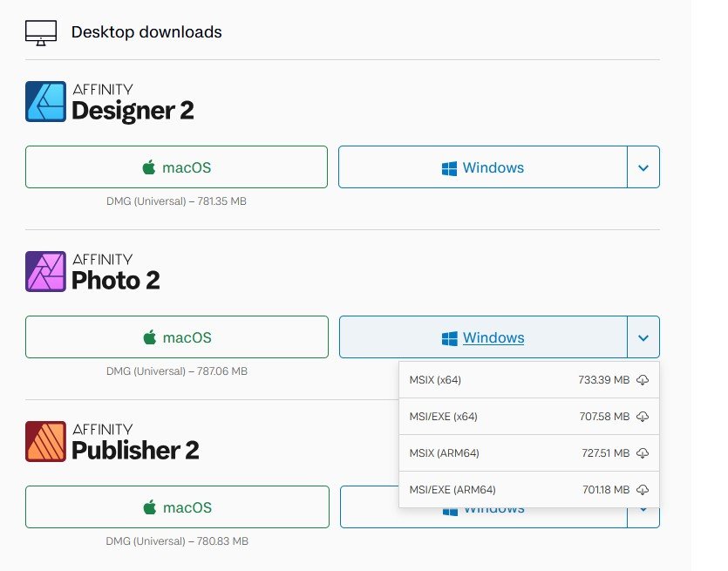The height and width of the screenshot is (571, 728).
Task: Click the 727.51 MB file size
Action: 606,453
